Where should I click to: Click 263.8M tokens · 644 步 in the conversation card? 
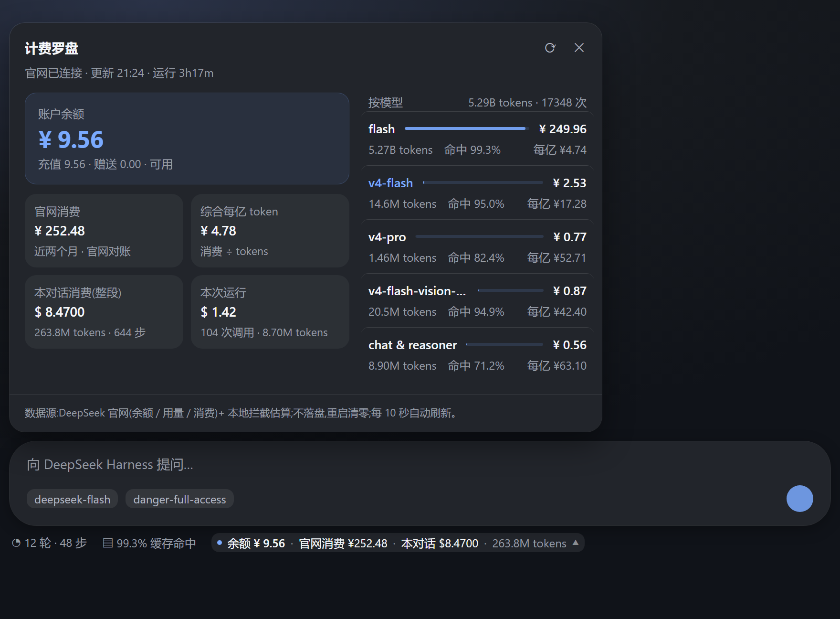coord(90,332)
